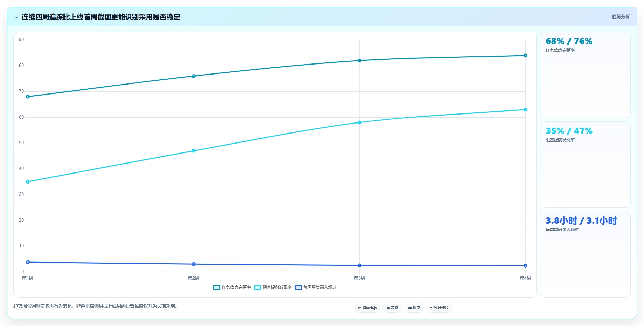Select 任务信息完整率 point at 第3周 (82)
Screen dimensions: 644x326
coord(359,61)
